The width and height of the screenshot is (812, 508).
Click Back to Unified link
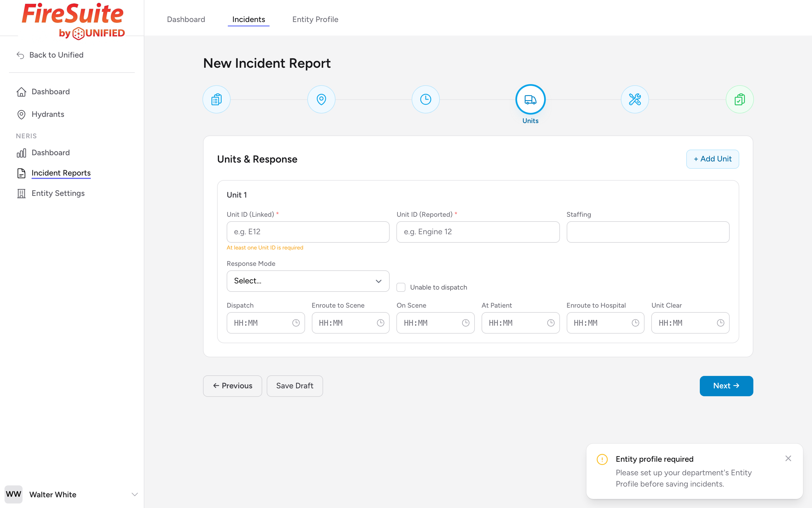point(56,55)
